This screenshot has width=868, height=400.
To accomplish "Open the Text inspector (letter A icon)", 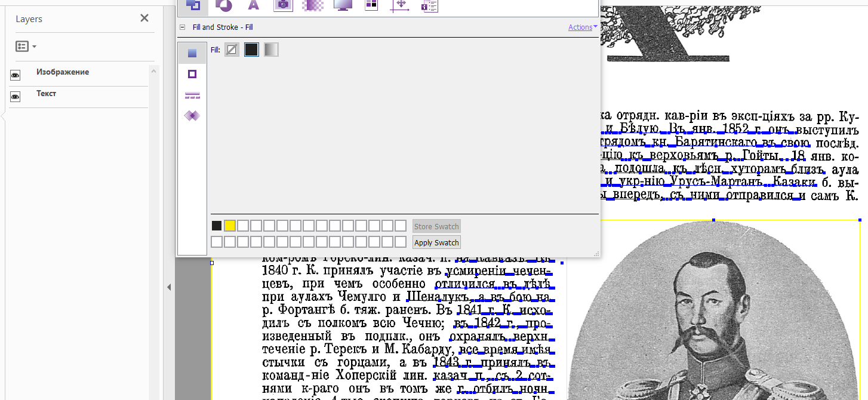I will [254, 5].
